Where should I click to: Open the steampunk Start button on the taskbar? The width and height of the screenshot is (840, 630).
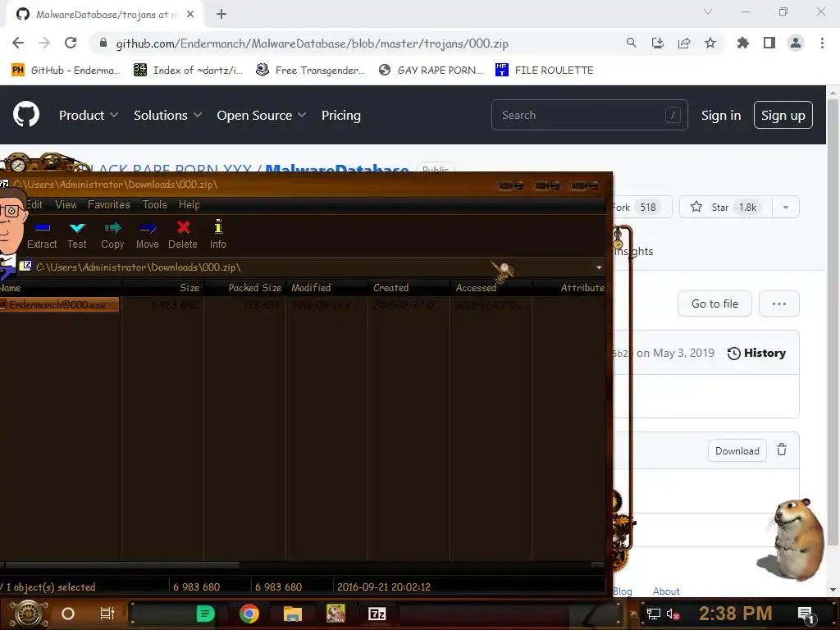coord(29,614)
